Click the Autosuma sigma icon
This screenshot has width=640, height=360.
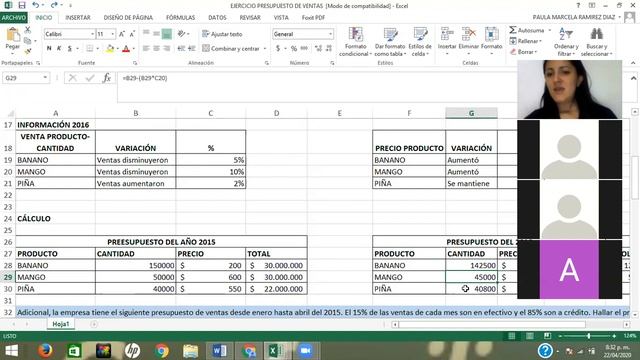pos(513,30)
